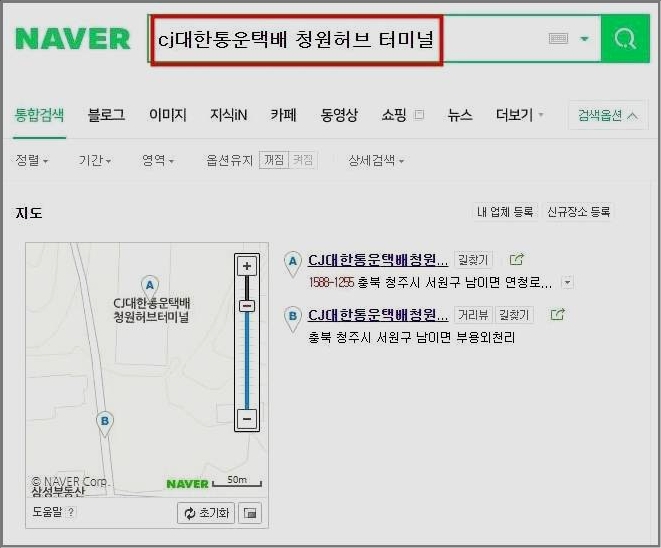The width and height of the screenshot is (661, 548).
Task: Open the 기간 period dropdown
Action: click(x=95, y=160)
